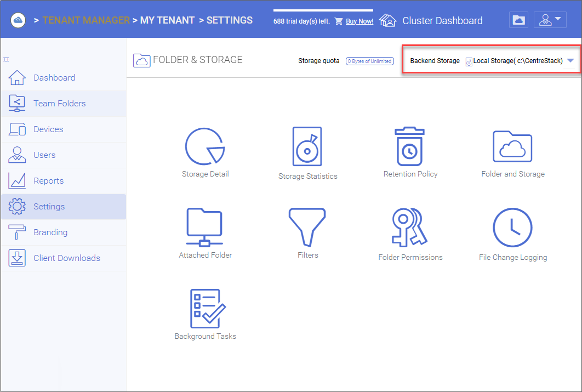582x392 pixels.
Task: Click the Folder and Storage label
Action: coord(513,174)
